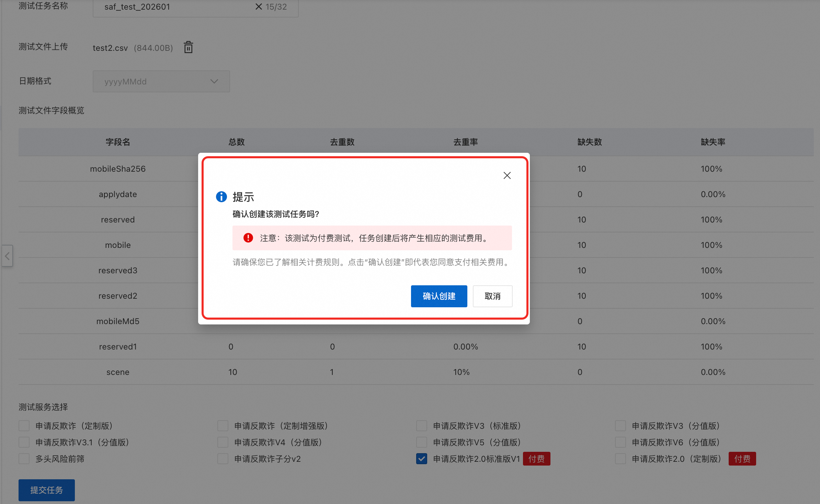Screen dimensions: 820x504
Task: Delete uploaded test2.csv with trash icon
Action: pos(188,47)
